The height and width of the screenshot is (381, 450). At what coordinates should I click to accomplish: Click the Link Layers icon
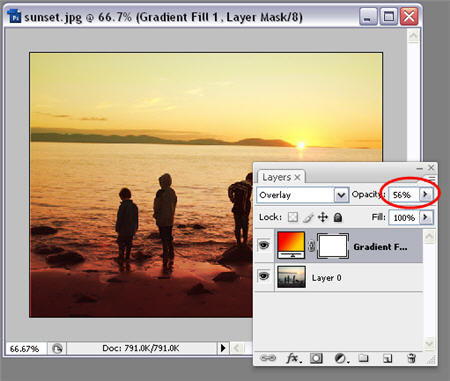pyautogui.click(x=268, y=358)
